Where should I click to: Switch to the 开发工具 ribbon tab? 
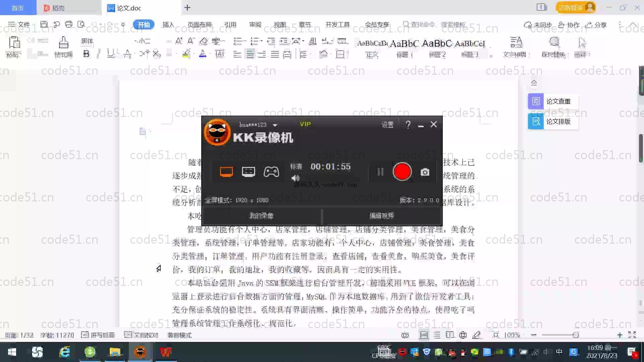tap(337, 24)
